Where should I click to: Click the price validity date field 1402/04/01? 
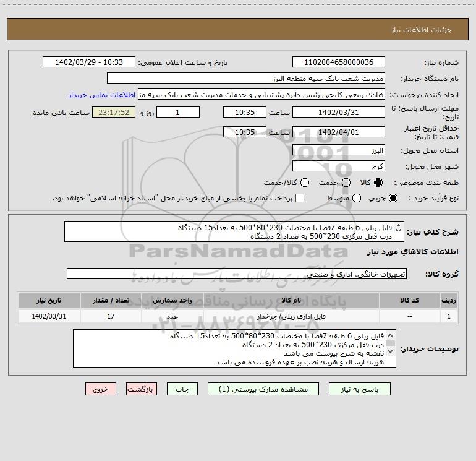click(x=339, y=132)
